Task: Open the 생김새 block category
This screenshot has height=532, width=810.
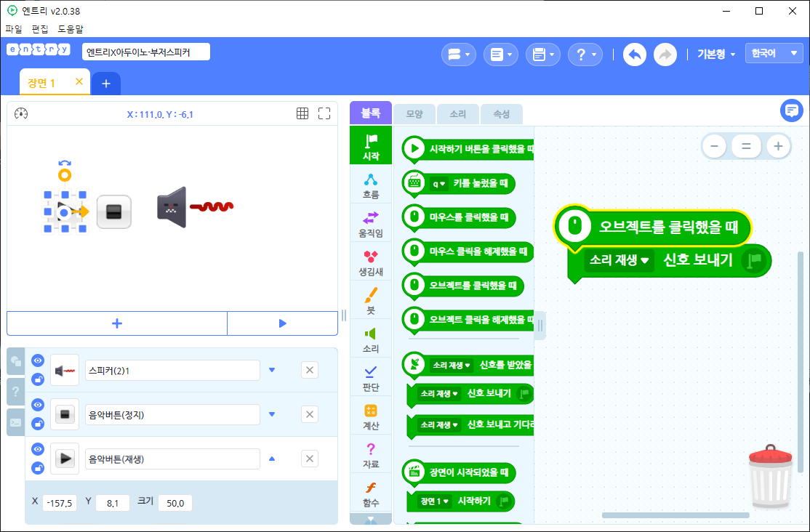Action: (371, 262)
